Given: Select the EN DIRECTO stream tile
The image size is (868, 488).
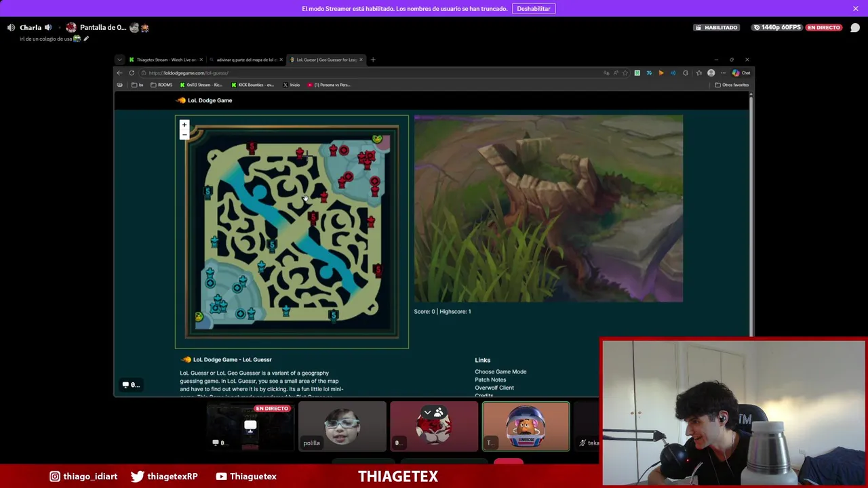Looking at the screenshot, I should coord(250,426).
